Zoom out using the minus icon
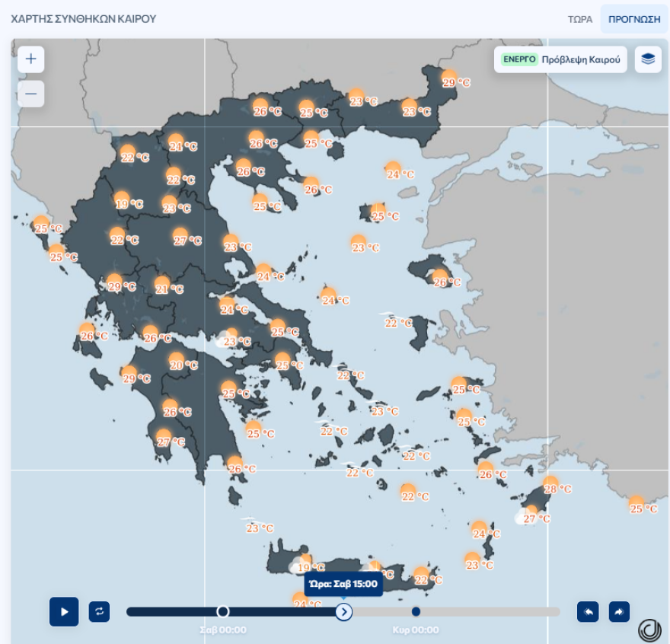This screenshot has height=644, width=670. (x=30, y=94)
